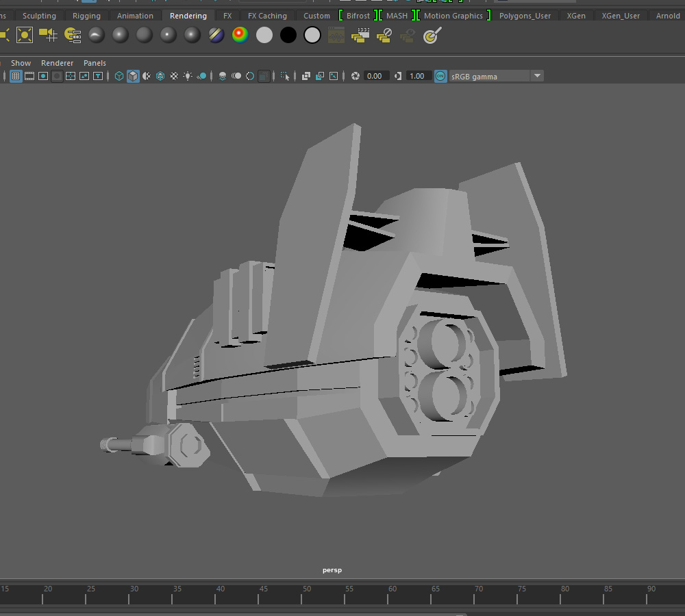Assign the Phong material with highlight dot
The width and height of the screenshot is (685, 616).
[x=169, y=35]
